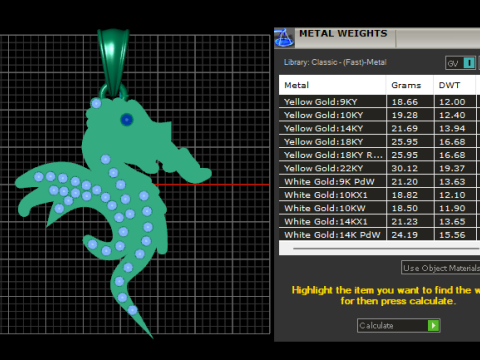
Task: Click the 13.63 DWT cell
Action: (x=455, y=182)
